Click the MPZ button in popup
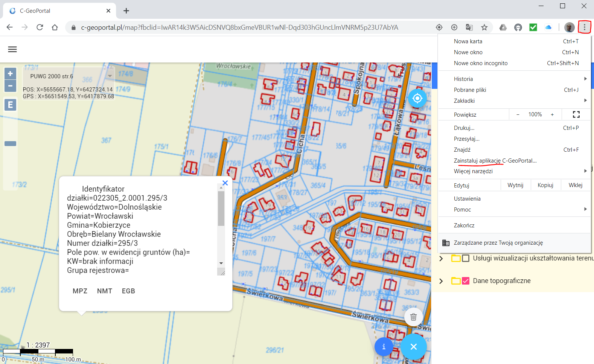The height and width of the screenshot is (364, 594). click(80, 291)
